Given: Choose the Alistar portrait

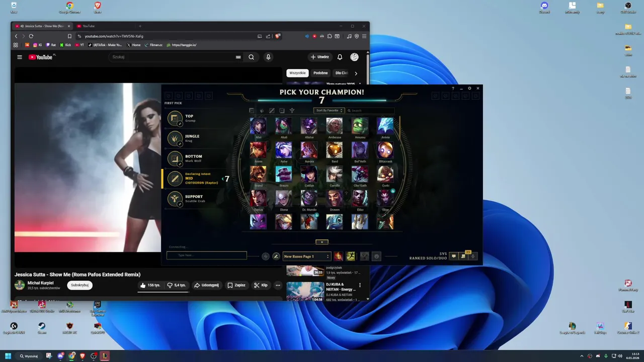Looking at the screenshot, I should 309,126.
